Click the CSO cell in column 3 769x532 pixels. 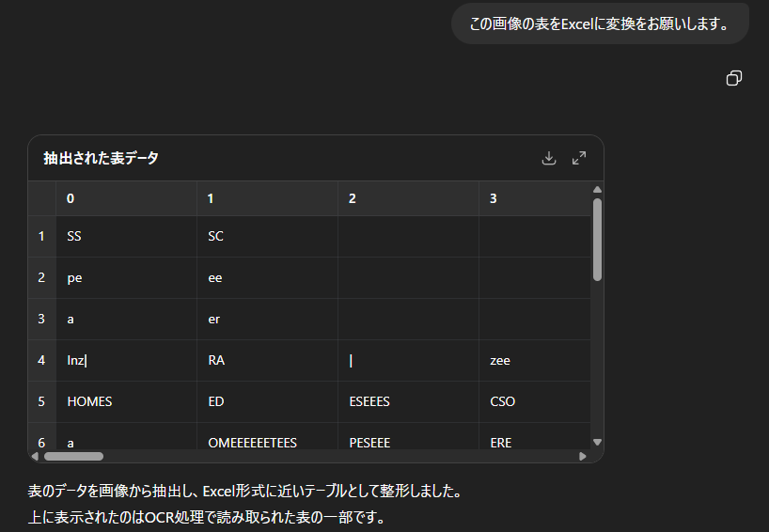click(503, 401)
